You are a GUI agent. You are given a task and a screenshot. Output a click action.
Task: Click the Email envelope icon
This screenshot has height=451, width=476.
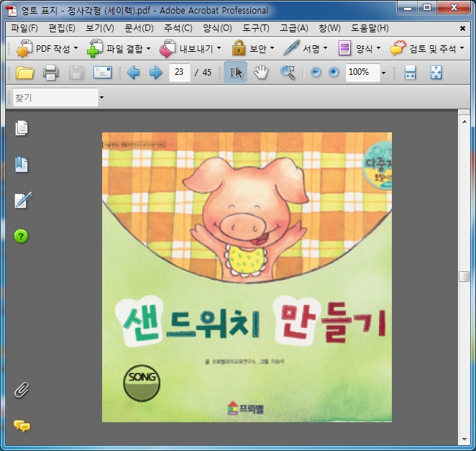pos(103,73)
